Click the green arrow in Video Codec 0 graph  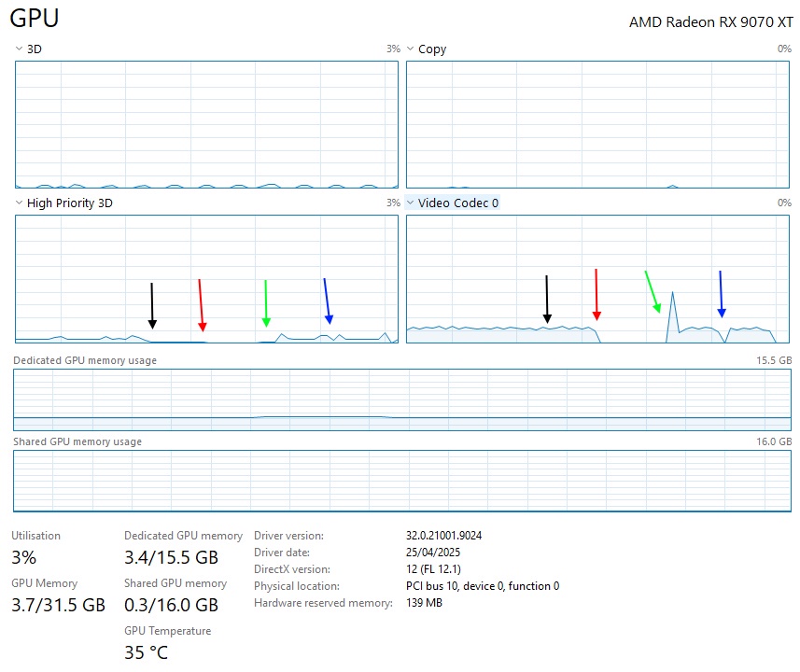(x=653, y=291)
